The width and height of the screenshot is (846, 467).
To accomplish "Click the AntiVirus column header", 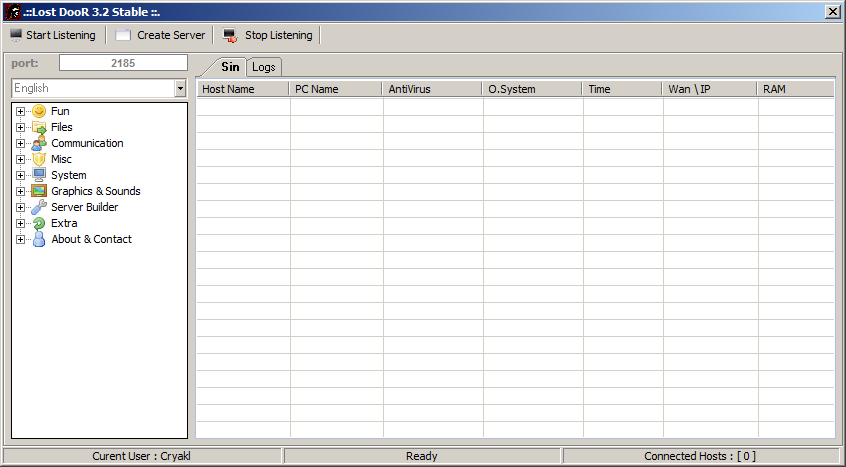I will (x=432, y=89).
